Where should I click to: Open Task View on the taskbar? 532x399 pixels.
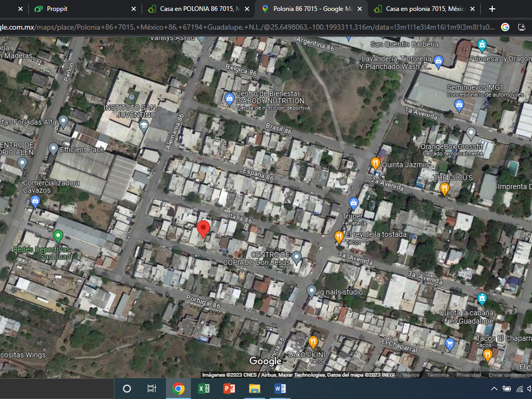[151, 388]
